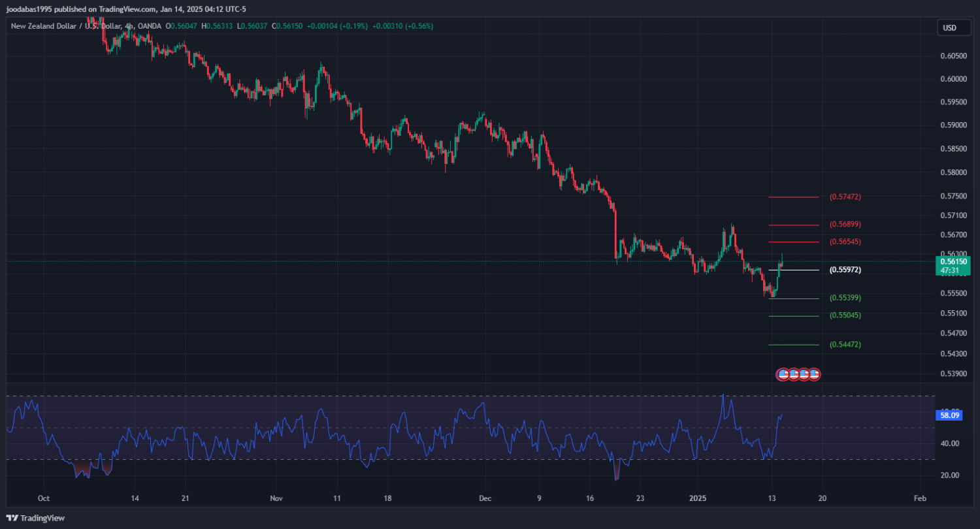
Task: Click the TradingView logo in the corner
Action: pyautogui.click(x=36, y=518)
